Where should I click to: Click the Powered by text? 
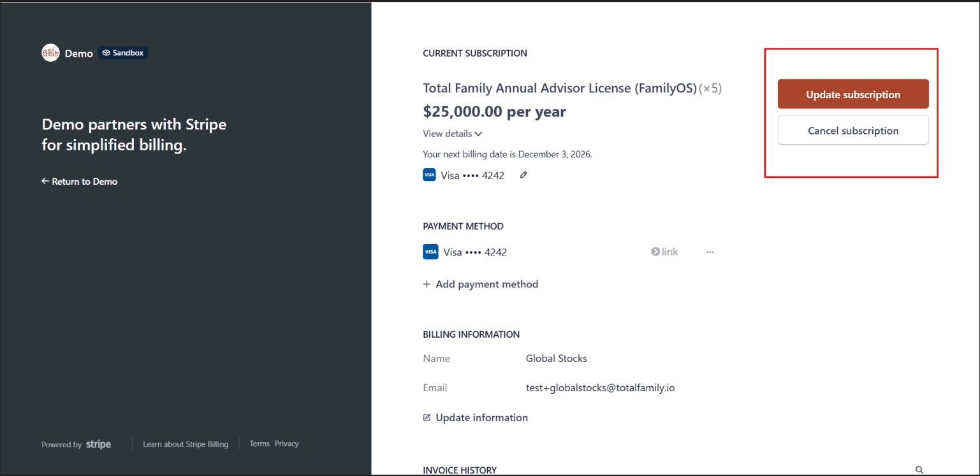61,445
